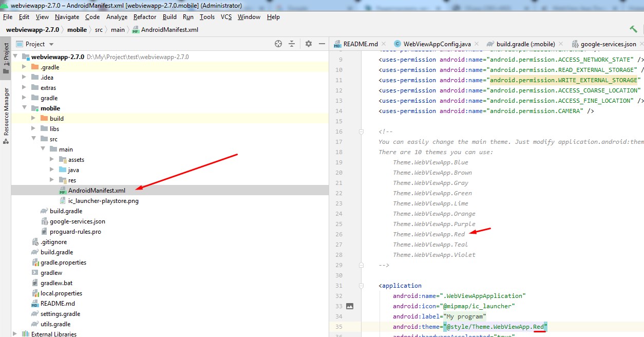Toggle the 1: Project side tab

click(x=6, y=58)
